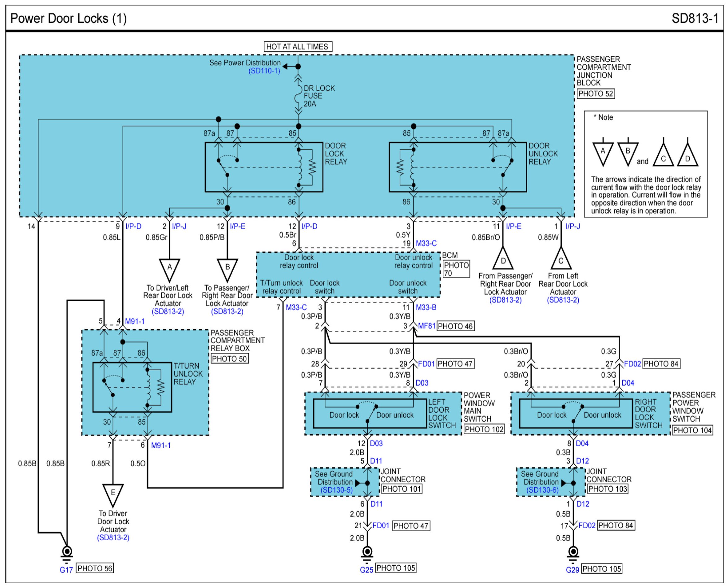
Task: Click the G29 ground symbol icon
Action: click(x=573, y=553)
